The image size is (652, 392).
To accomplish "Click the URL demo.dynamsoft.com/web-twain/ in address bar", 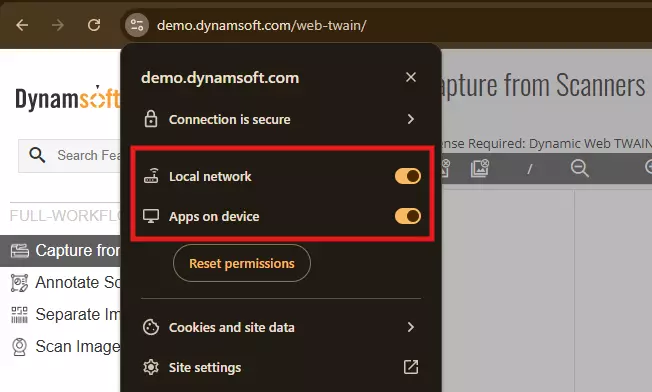I will [x=262, y=25].
